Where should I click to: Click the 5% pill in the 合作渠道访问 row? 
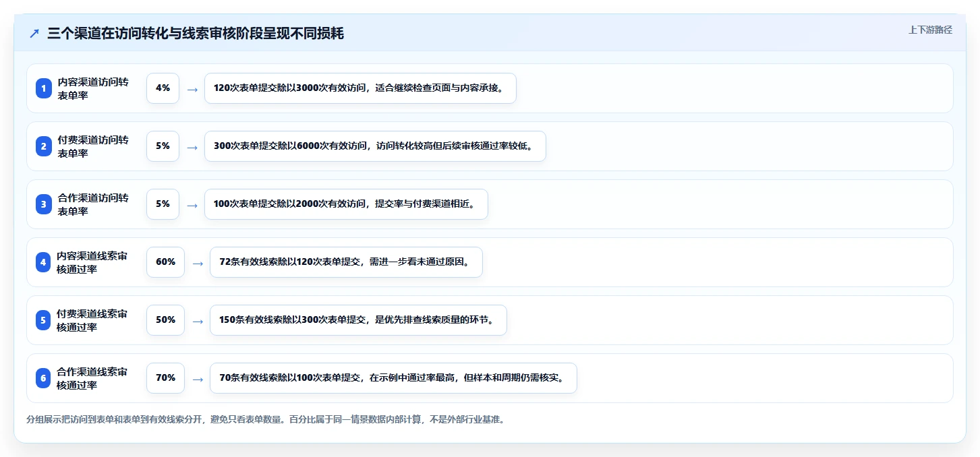[163, 204]
